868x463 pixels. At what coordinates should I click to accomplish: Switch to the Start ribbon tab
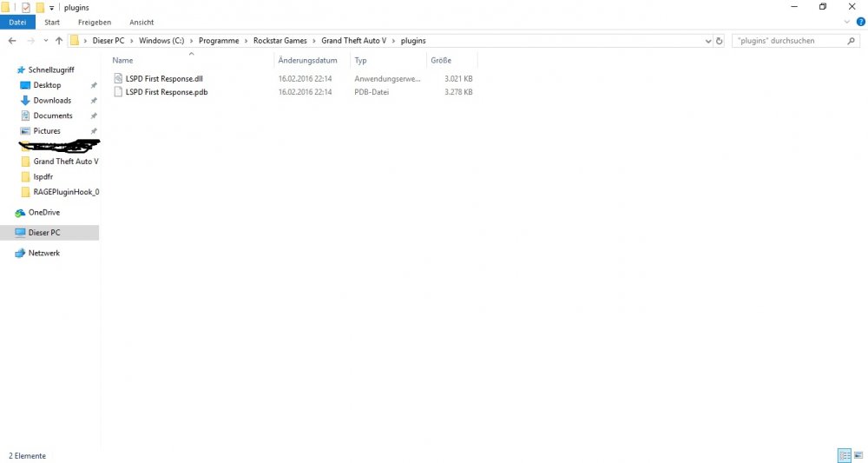[x=52, y=23]
